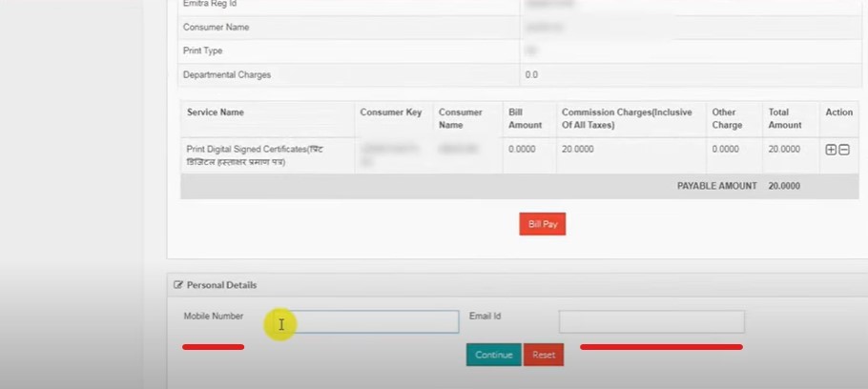The image size is (868, 389).
Task: Click the Total Amount column header
Action: coord(785,118)
